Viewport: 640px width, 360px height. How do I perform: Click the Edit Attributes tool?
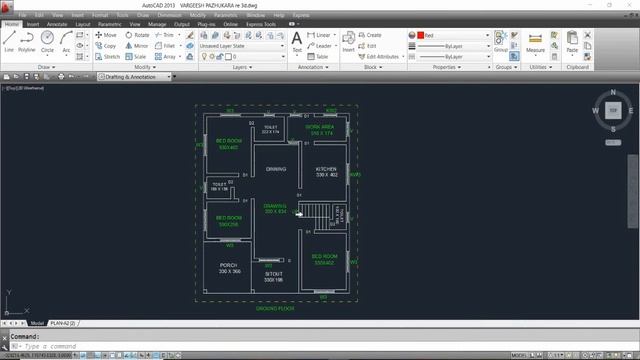[379, 57]
